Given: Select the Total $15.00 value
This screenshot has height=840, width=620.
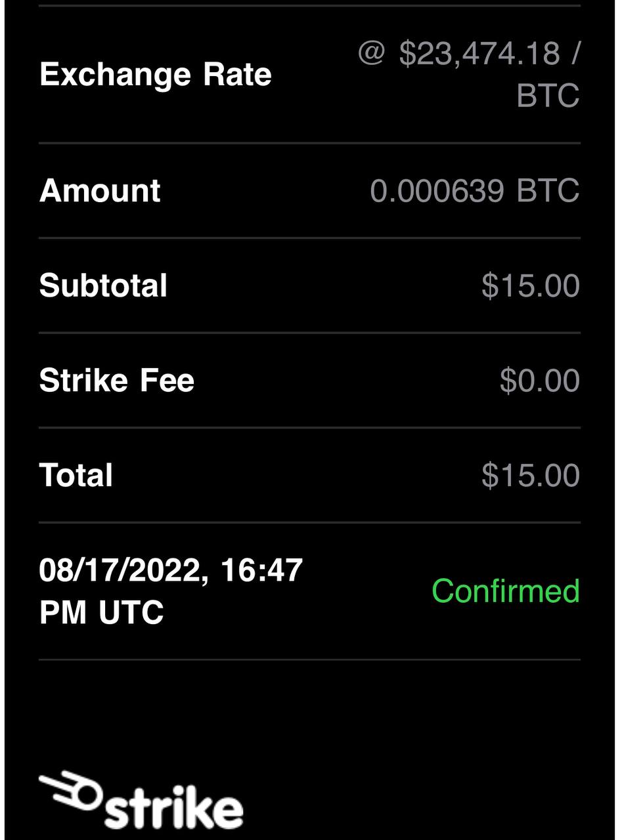Looking at the screenshot, I should point(531,475).
